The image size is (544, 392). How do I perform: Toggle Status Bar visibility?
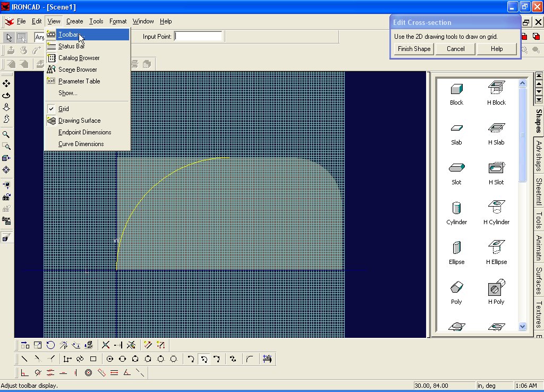(x=88, y=46)
